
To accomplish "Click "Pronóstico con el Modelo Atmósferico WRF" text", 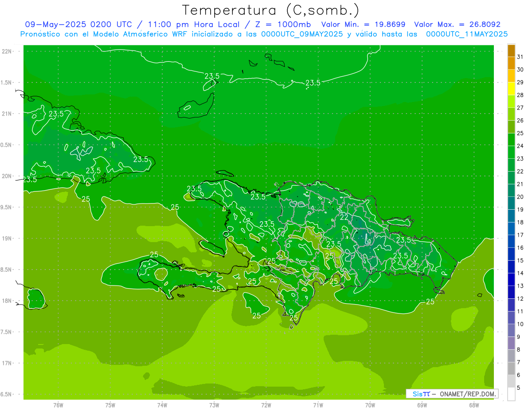I will point(104,34).
